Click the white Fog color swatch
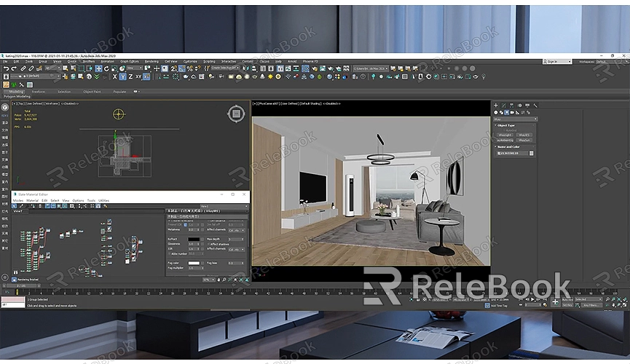 coord(194,263)
